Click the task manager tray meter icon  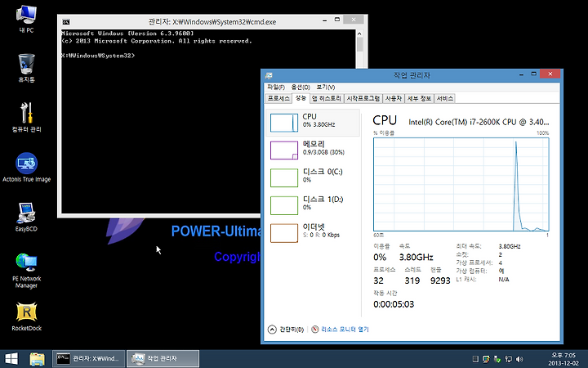(x=475, y=359)
